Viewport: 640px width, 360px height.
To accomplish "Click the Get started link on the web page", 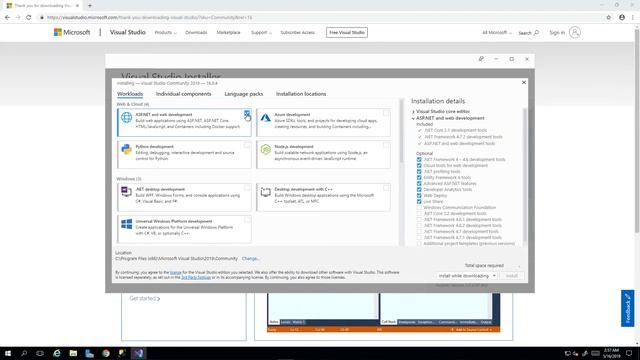I will 144,298.
